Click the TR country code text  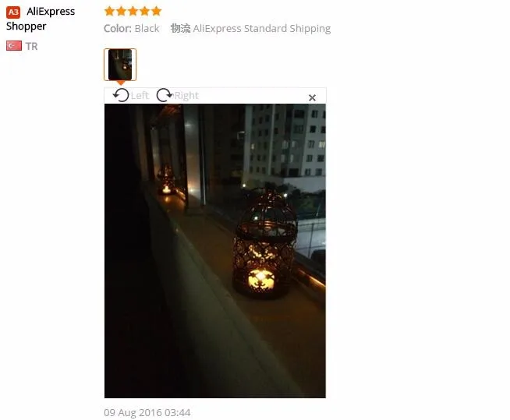pyautogui.click(x=31, y=46)
